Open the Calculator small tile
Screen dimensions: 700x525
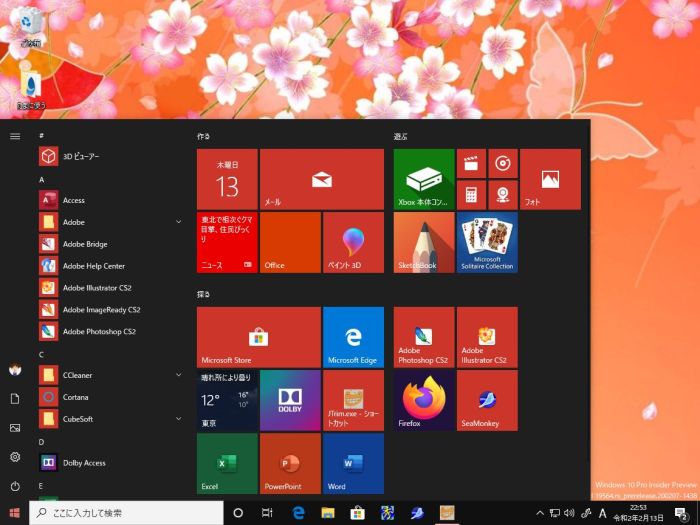[x=471, y=194]
